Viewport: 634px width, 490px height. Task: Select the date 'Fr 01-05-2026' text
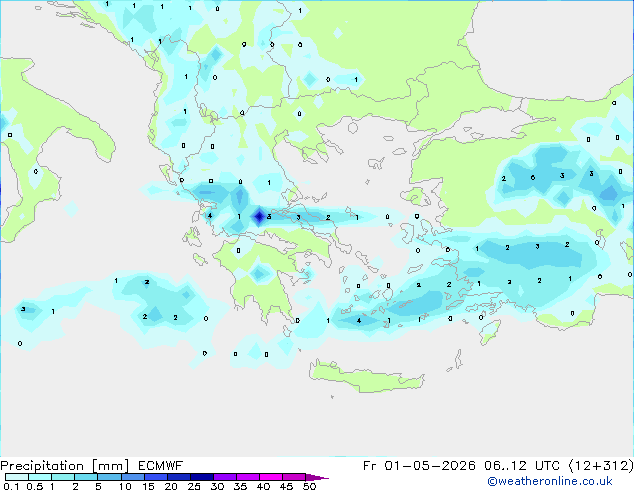click(x=419, y=466)
